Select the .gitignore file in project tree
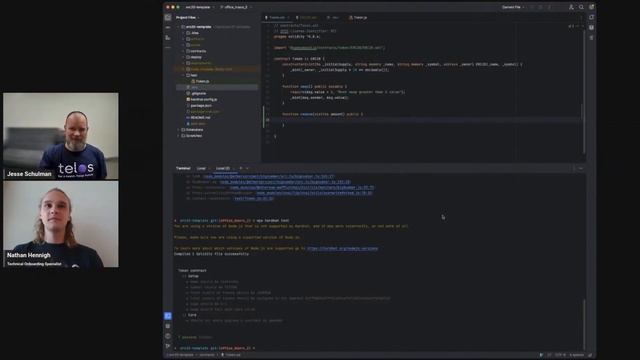 [x=196, y=93]
